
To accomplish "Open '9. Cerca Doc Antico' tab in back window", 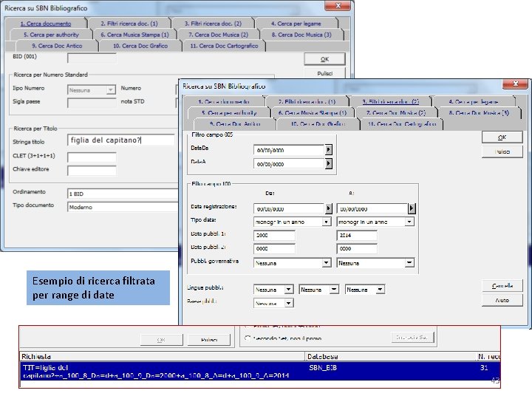I will pos(57,46).
